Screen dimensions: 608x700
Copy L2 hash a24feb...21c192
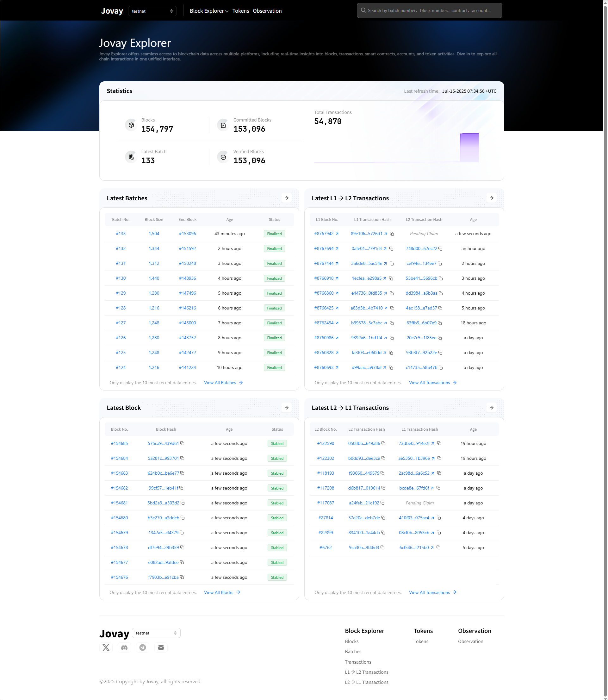point(382,503)
